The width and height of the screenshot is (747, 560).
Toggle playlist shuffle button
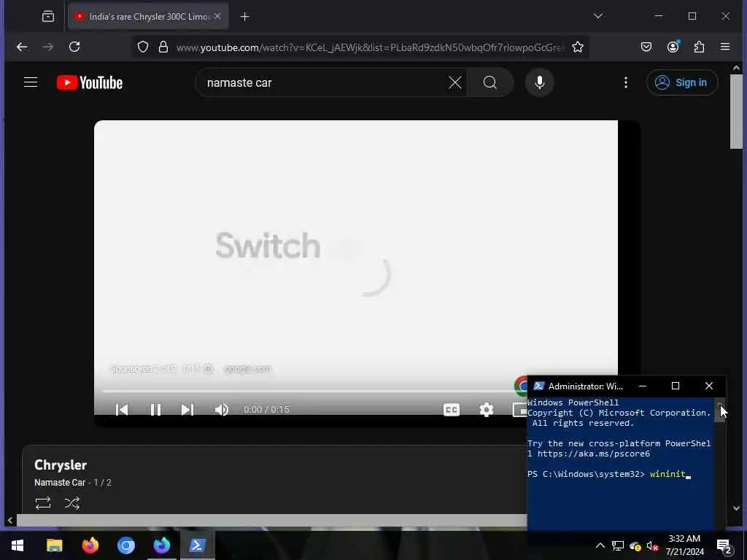coord(72,503)
